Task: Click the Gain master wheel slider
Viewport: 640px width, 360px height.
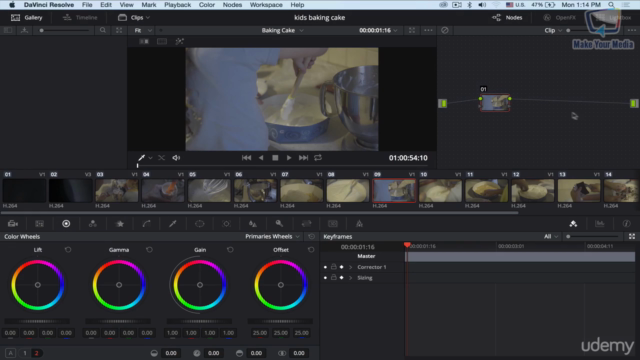Action: coord(200,321)
